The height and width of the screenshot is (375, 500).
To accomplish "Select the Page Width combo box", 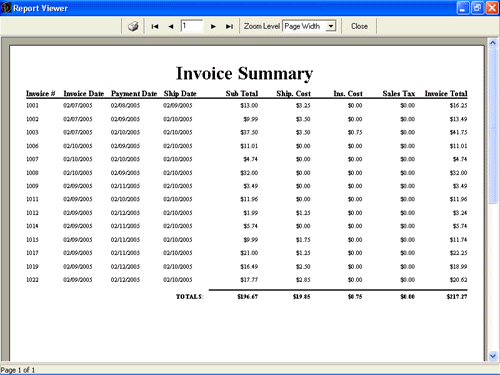I will click(x=309, y=26).
